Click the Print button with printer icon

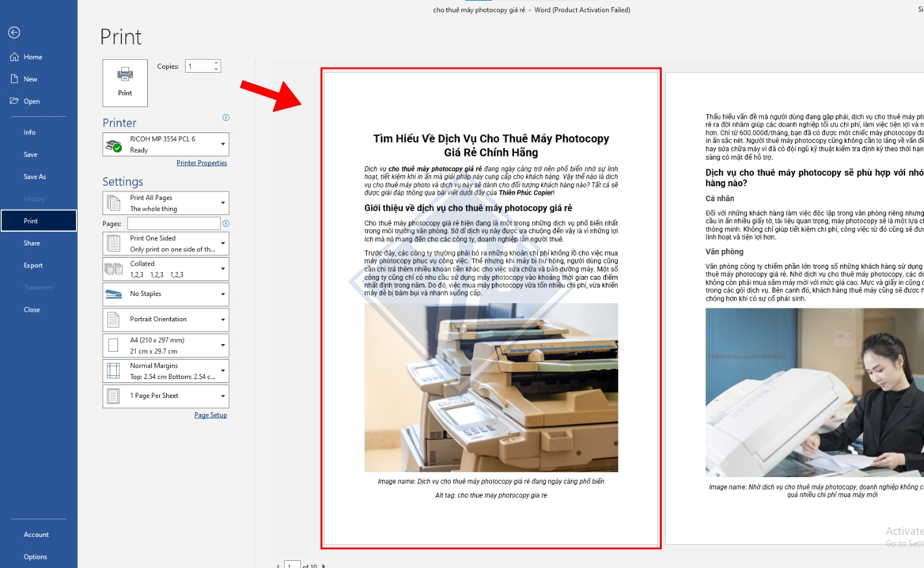125,82
